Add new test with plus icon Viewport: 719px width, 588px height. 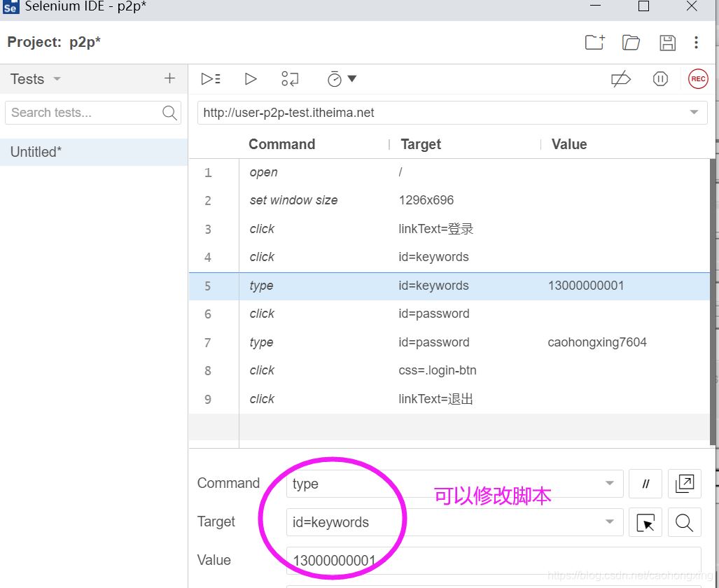[169, 78]
